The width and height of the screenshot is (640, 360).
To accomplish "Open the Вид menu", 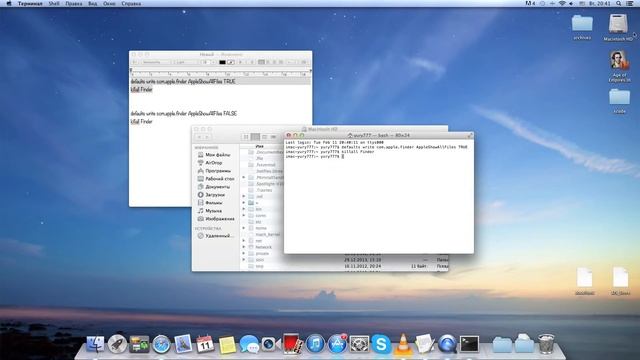I will point(93,3).
